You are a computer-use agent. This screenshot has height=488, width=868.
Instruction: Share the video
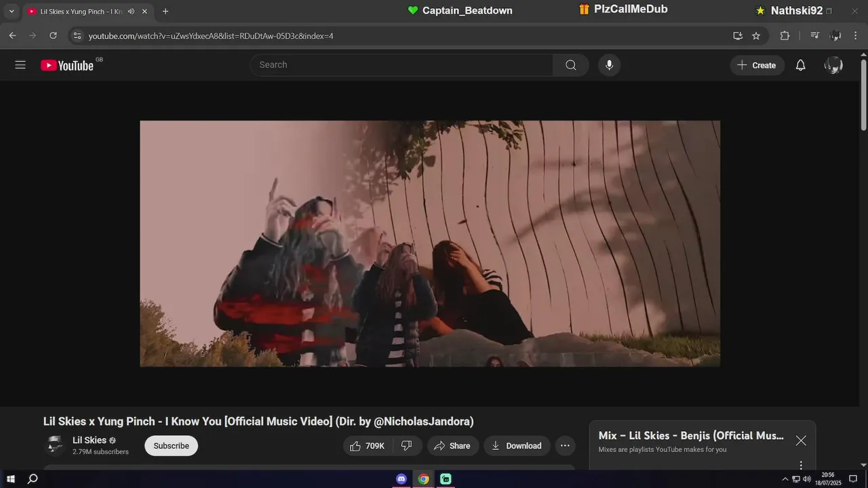pos(452,446)
